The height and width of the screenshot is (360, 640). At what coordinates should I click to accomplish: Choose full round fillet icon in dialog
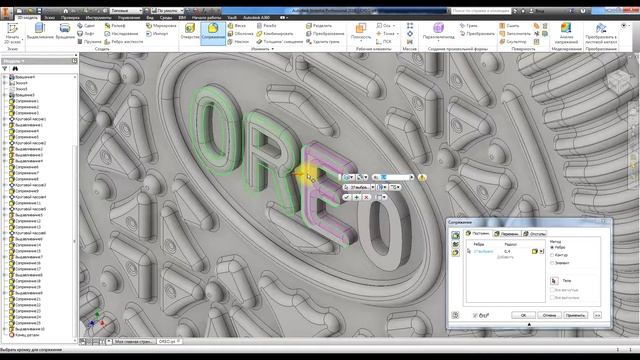coord(455,253)
